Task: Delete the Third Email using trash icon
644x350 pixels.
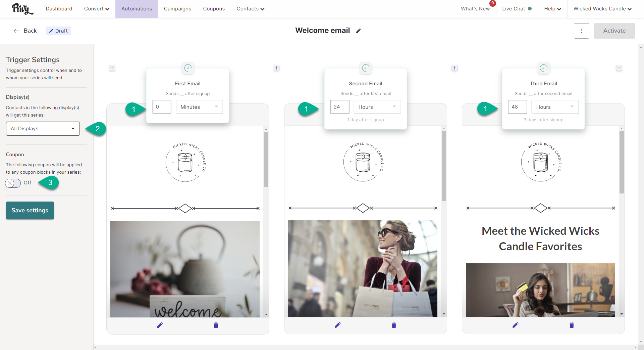Action: tap(572, 325)
